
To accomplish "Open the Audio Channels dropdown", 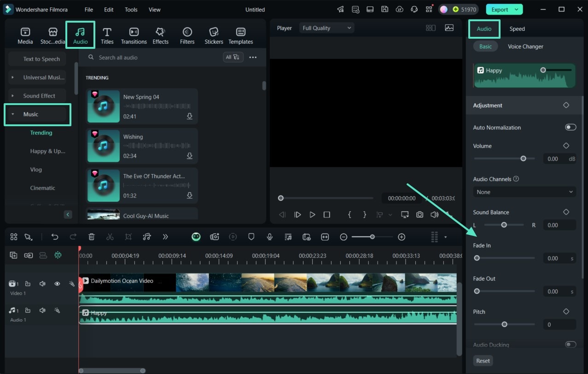I will tap(524, 192).
